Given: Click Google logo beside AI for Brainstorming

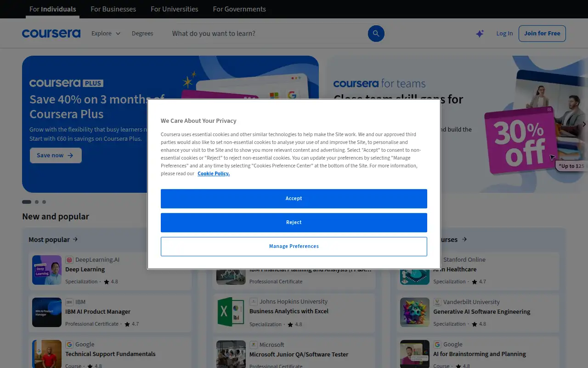Looking at the screenshot, I should point(437,345).
